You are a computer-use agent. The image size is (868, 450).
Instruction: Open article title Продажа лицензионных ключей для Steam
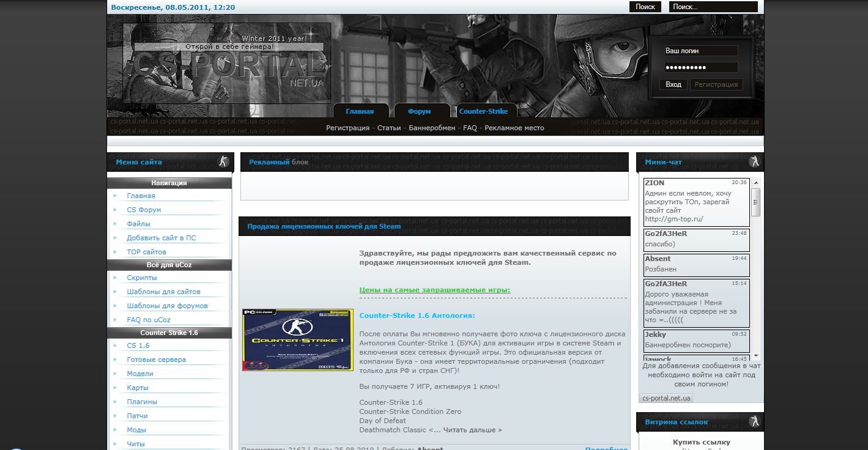pos(324,226)
